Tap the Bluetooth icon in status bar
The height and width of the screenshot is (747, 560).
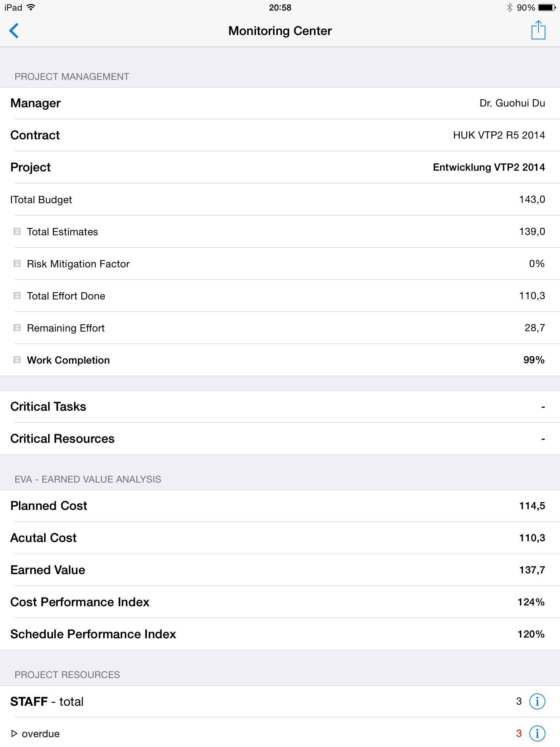click(509, 7)
